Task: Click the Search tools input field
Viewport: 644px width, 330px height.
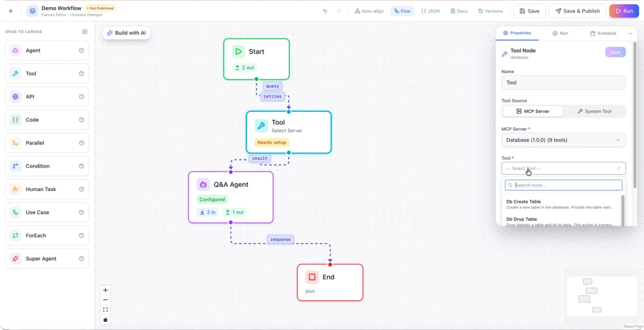Action: tap(563, 185)
